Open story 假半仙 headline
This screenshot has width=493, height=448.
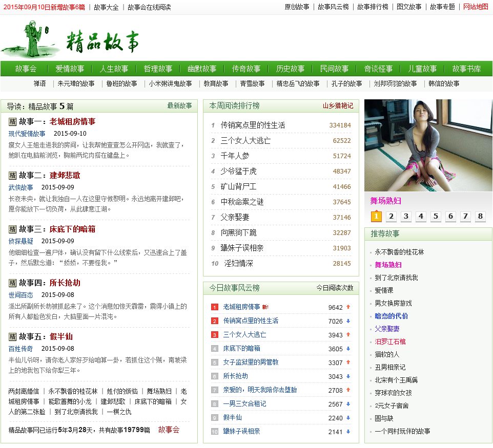61,336
